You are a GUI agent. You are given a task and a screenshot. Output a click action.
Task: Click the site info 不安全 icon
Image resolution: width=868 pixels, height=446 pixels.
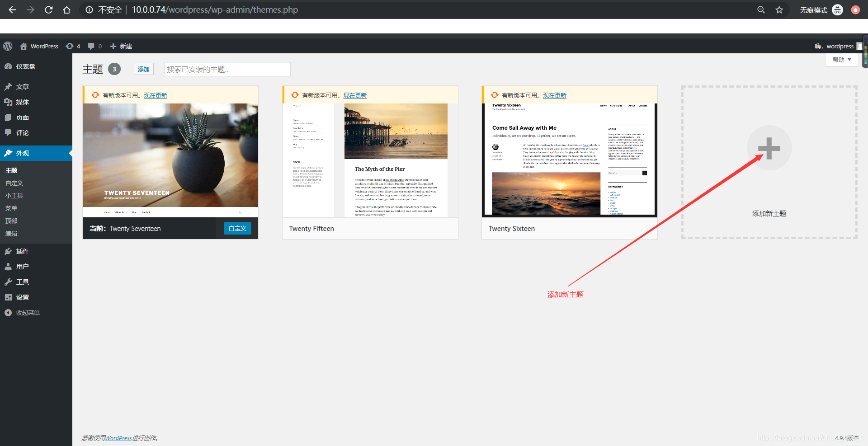(89, 9)
